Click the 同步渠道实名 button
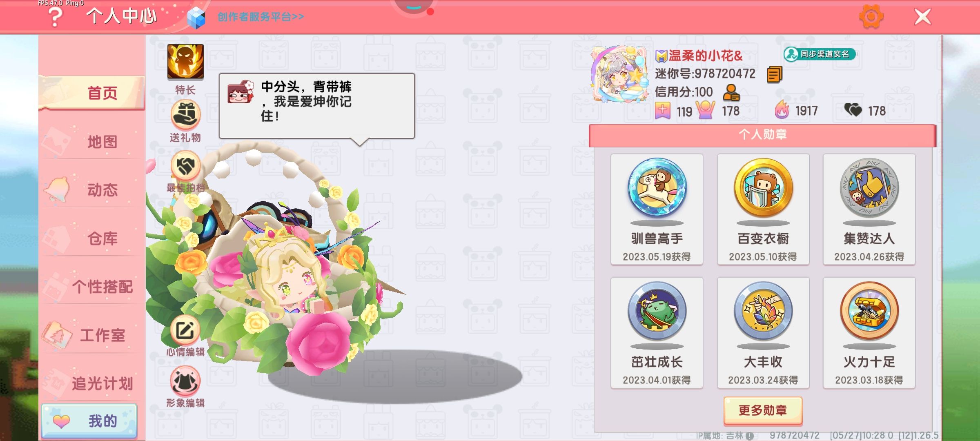 pos(820,54)
